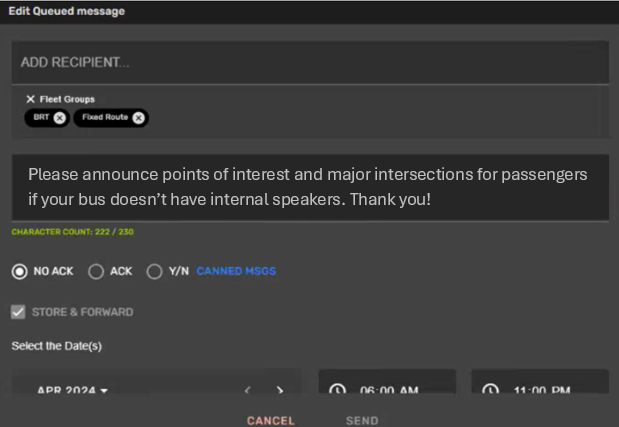The height and width of the screenshot is (427, 619).
Task: Click the clock icon beside 06:00 AM
Action: pyautogui.click(x=337, y=390)
